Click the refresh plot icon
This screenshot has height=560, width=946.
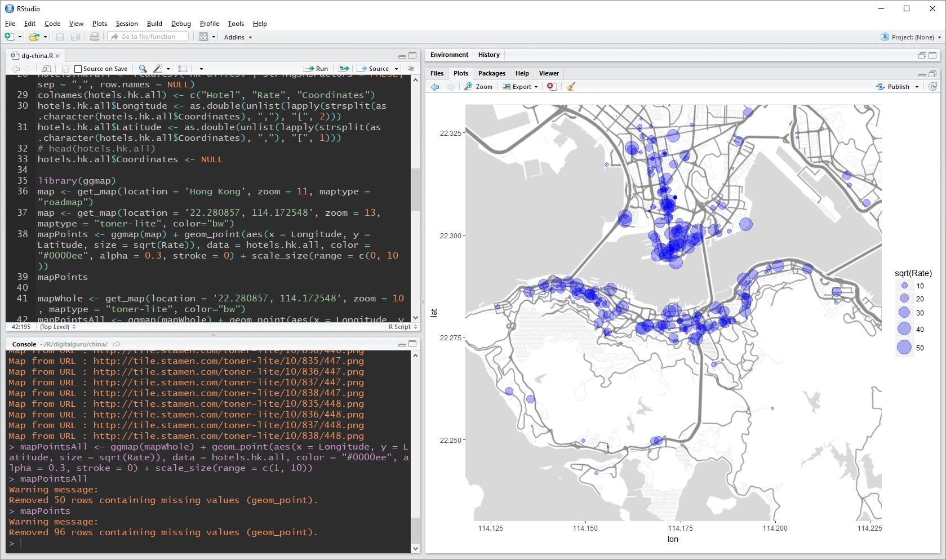(x=933, y=87)
